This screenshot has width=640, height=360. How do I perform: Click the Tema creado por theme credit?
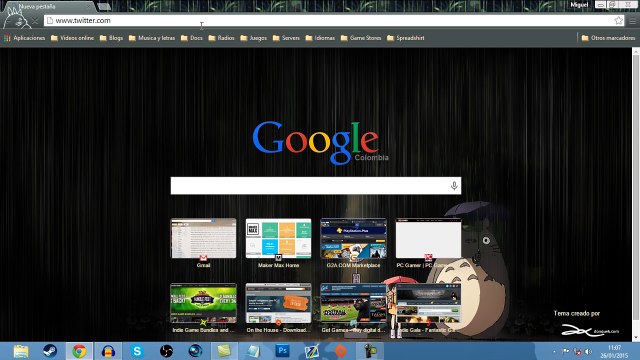click(x=577, y=313)
